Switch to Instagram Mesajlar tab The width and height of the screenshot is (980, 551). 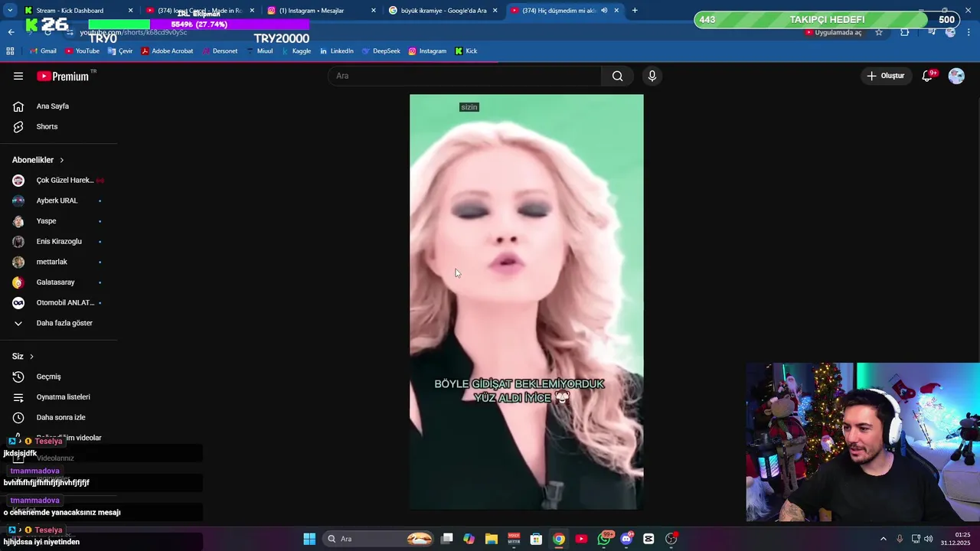(x=321, y=11)
